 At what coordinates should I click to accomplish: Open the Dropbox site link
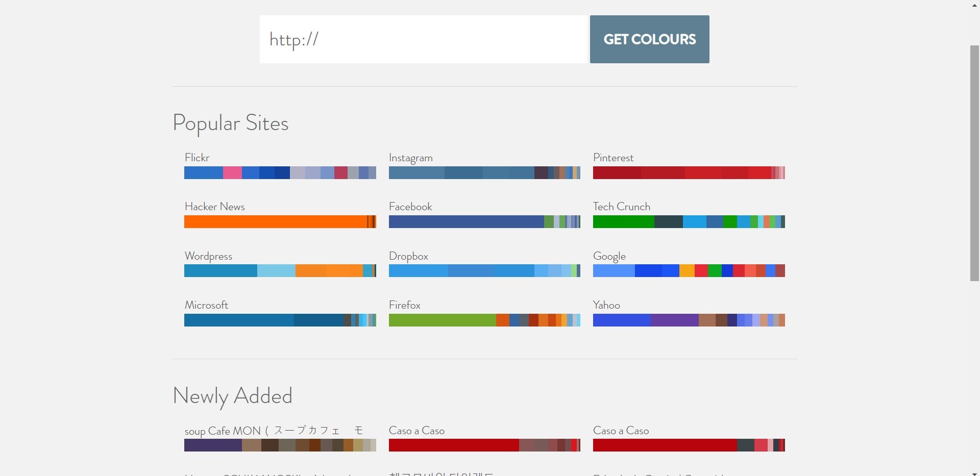[x=408, y=256]
